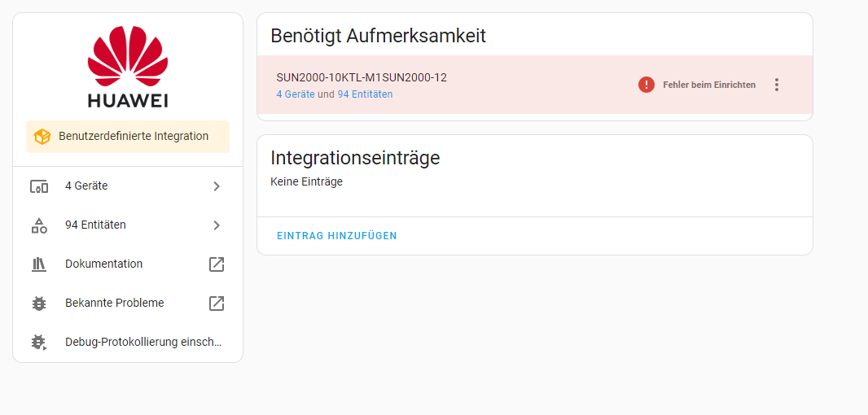Image resolution: width=868 pixels, height=415 pixels.
Task: Click the external link icon beside Dokumentation
Action: (217, 264)
